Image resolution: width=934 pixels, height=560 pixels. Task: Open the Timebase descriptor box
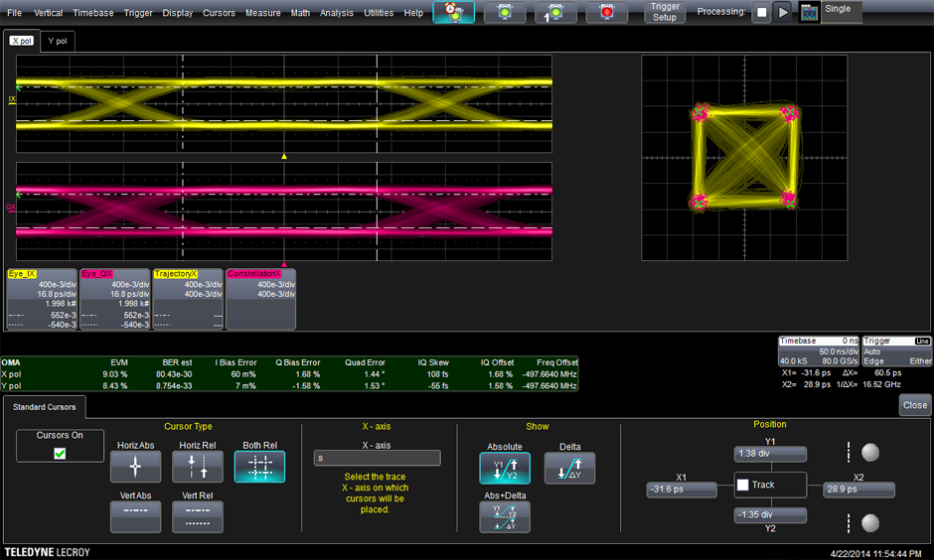click(818, 351)
